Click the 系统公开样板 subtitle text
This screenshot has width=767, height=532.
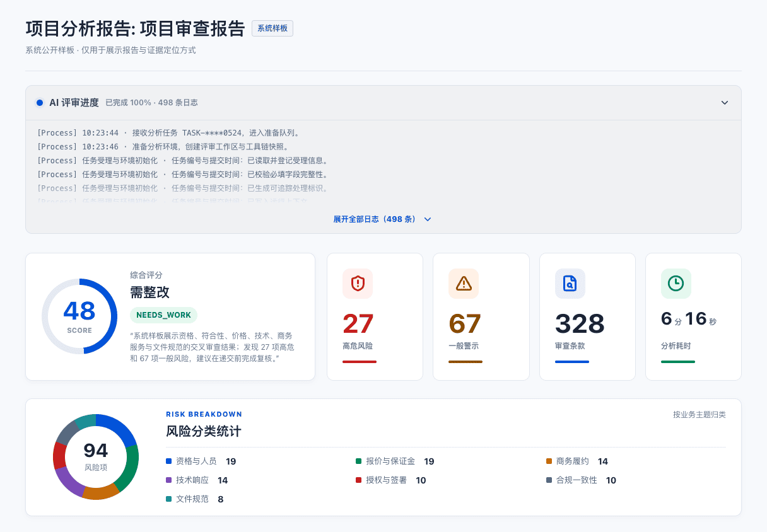[x=110, y=50]
